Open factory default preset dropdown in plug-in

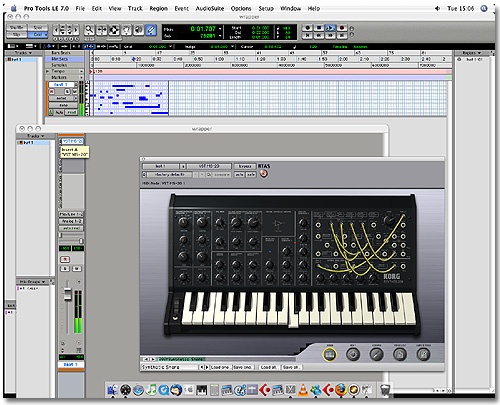tap(169, 175)
